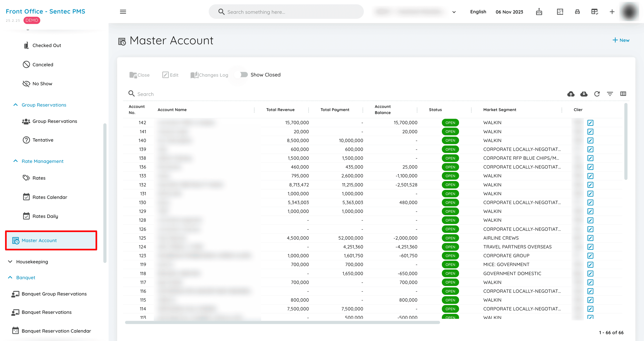Click the Close account button
Viewport: 644px width, 341px height.
139,75
